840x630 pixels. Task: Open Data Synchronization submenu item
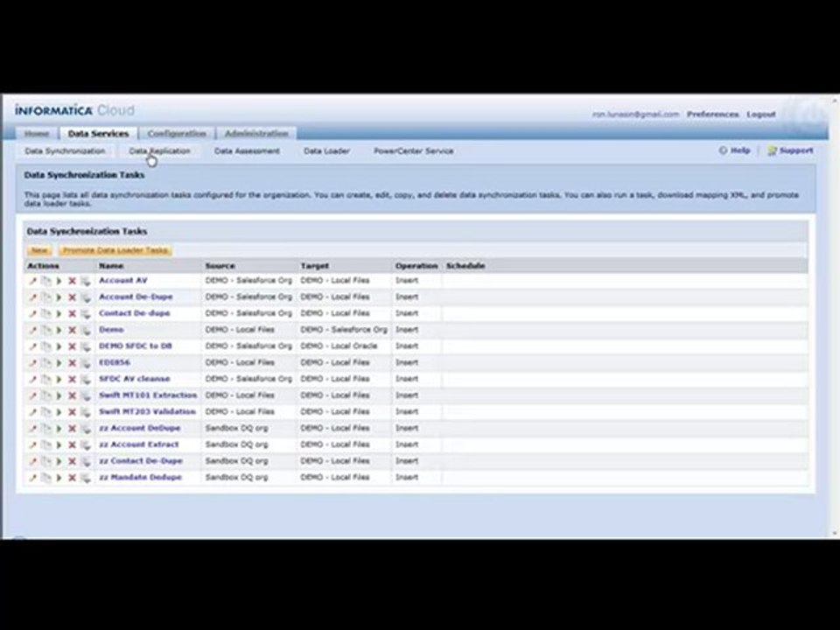pos(65,151)
